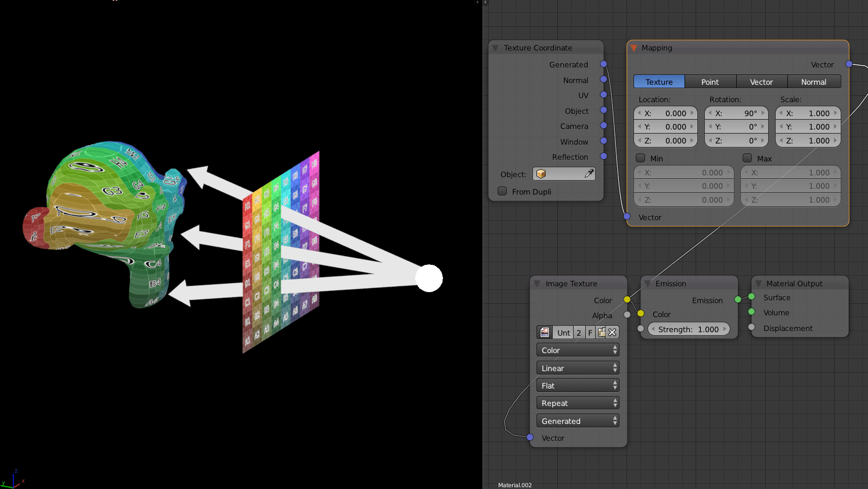Image resolution: width=868 pixels, height=489 pixels.
Task: Toggle the F fake user button on the image
Action: coord(590,332)
